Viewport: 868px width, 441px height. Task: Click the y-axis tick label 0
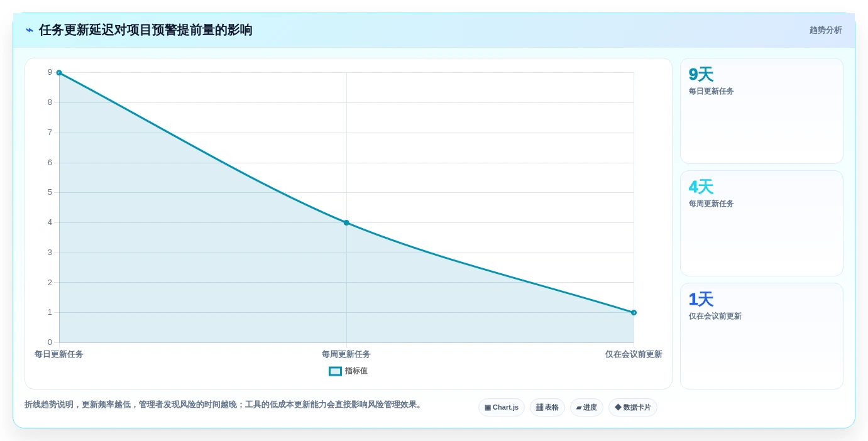pos(50,342)
